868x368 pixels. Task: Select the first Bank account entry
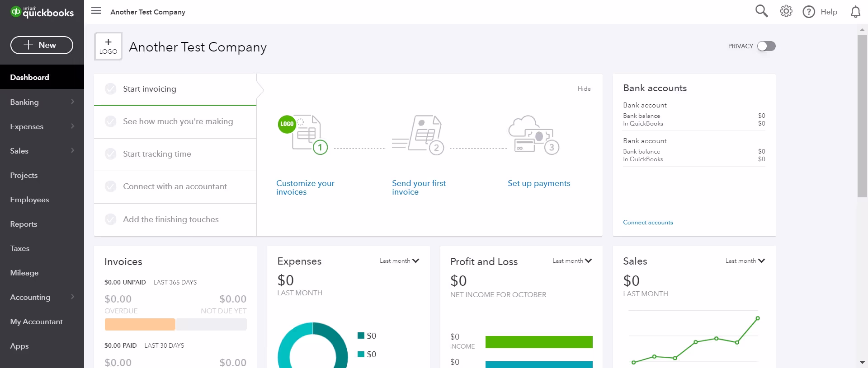tap(694, 114)
